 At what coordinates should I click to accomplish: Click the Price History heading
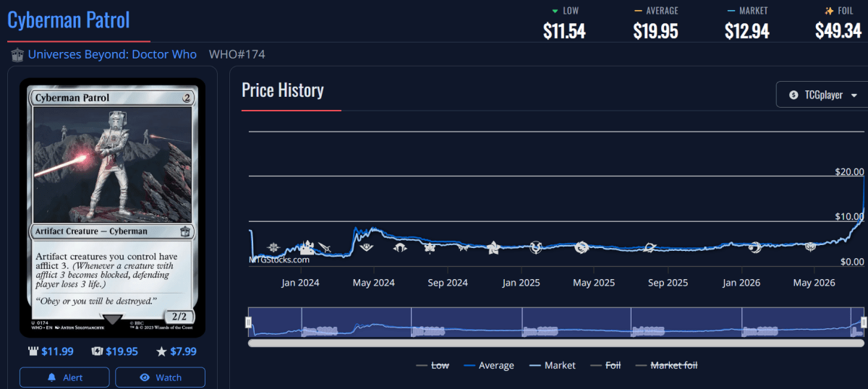tap(283, 90)
